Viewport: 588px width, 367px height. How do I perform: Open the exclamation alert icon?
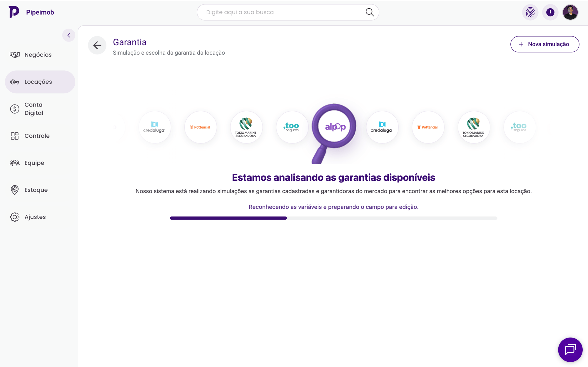(550, 12)
